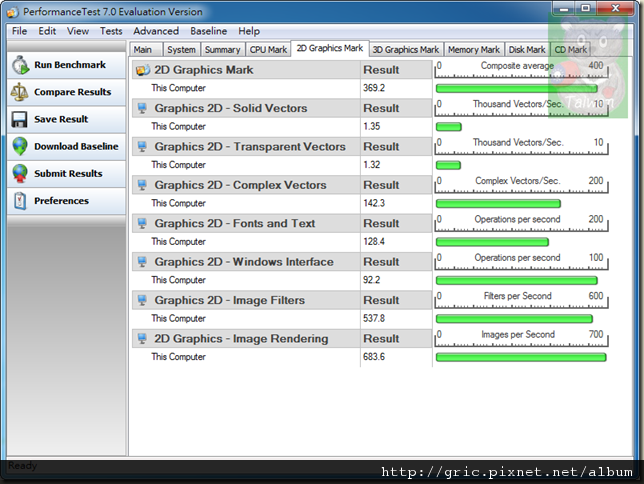Click the result value 128.4
Image resolution: width=644 pixels, height=484 pixels.
(x=374, y=242)
